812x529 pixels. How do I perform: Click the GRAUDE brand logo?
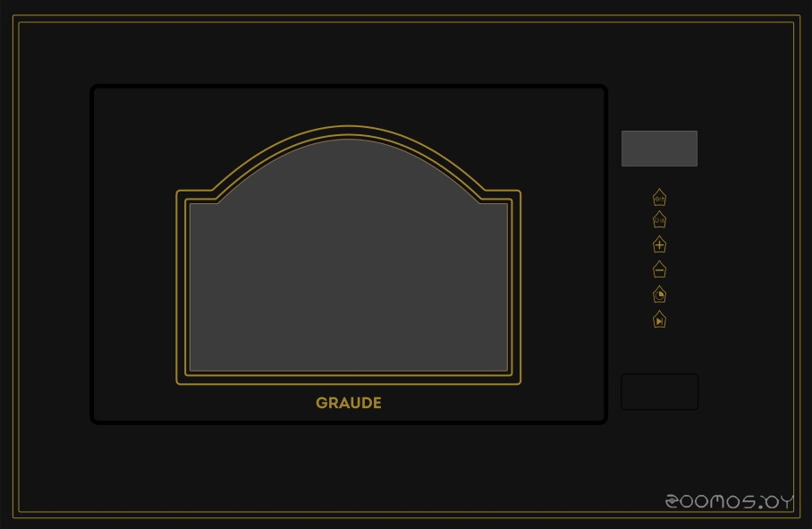coord(349,403)
